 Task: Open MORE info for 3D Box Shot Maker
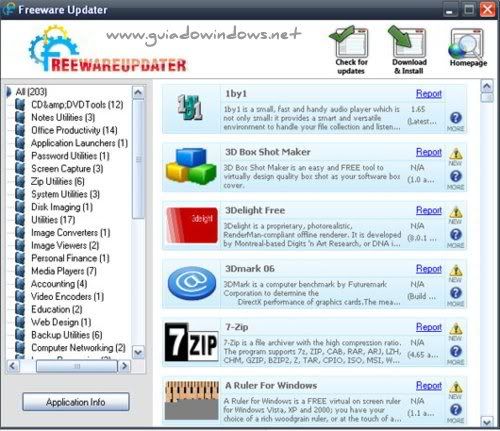point(456,180)
